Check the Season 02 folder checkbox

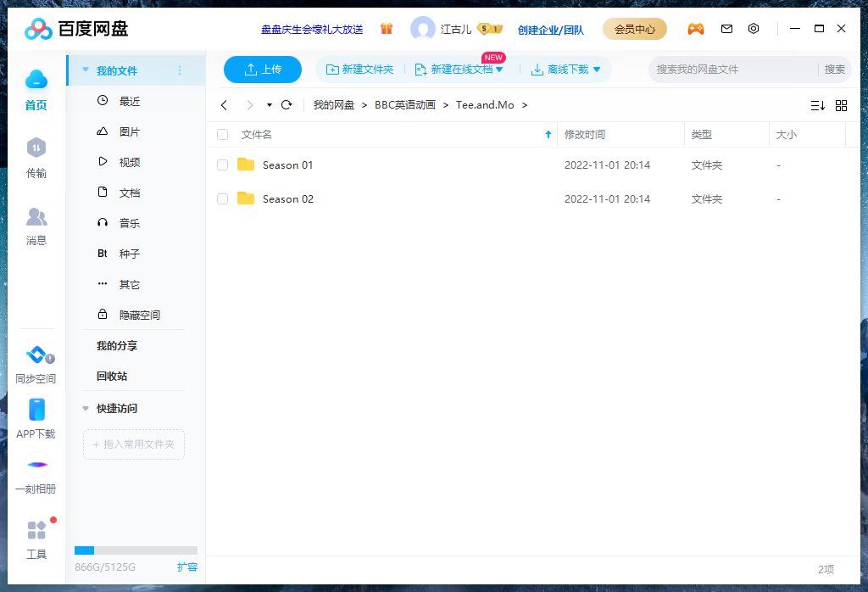[222, 198]
